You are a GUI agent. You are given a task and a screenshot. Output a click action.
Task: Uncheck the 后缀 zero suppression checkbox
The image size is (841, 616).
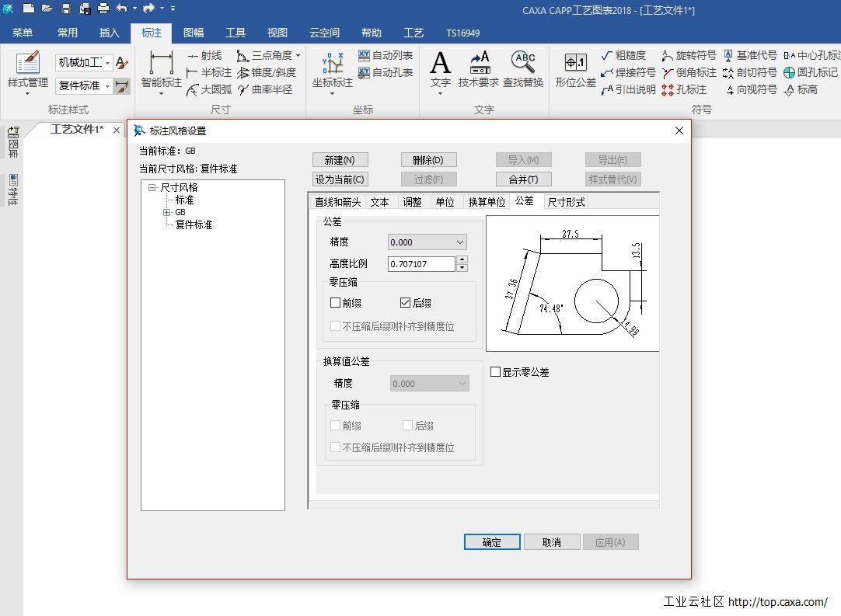(405, 303)
